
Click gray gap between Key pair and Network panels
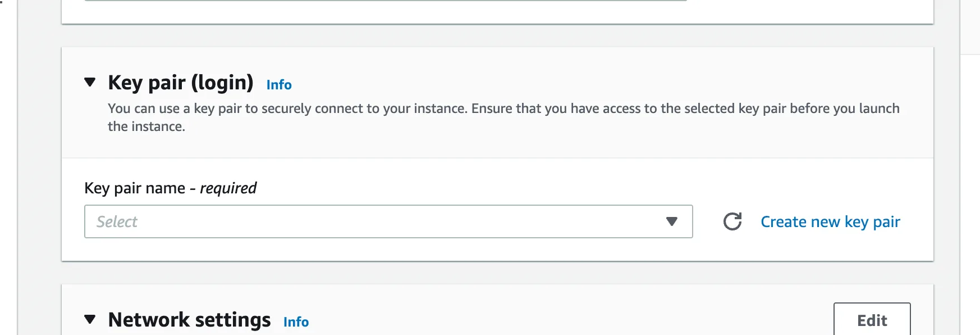(x=497, y=273)
